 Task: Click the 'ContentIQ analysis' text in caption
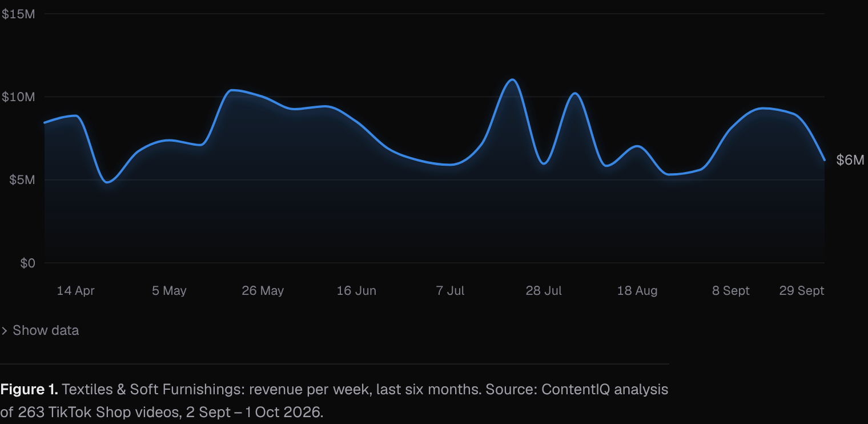click(605, 390)
